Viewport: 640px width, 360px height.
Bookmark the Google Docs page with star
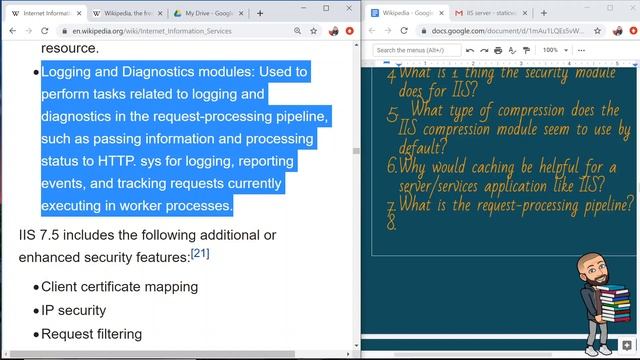pyautogui.click(x=598, y=31)
